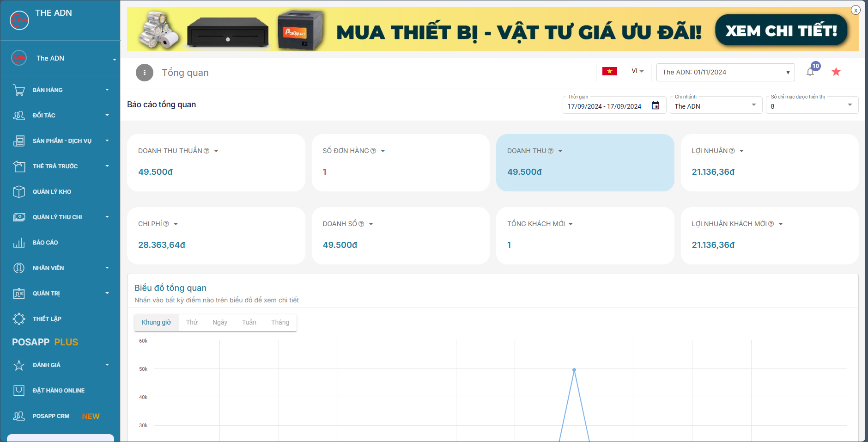
Task: Click the star icon for Đánh giá
Action: pos(19,365)
